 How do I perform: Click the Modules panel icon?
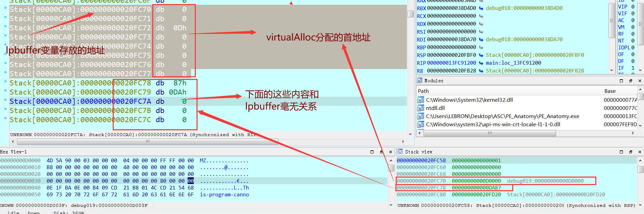(420, 81)
